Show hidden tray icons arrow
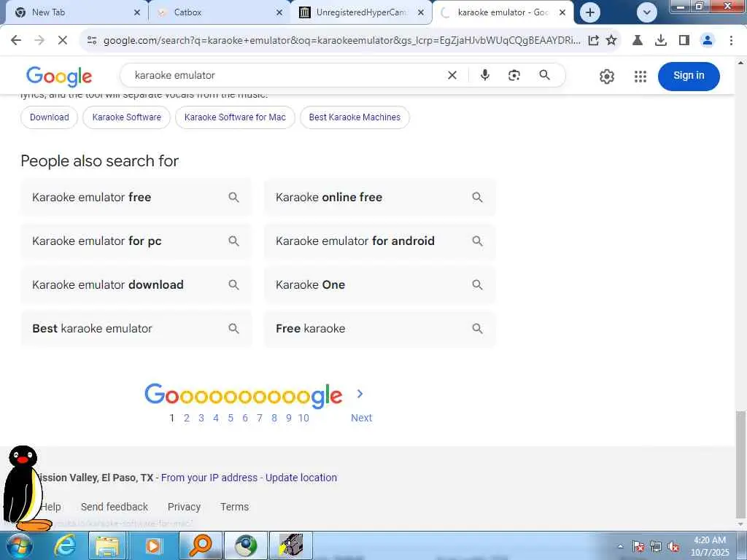 [620, 546]
